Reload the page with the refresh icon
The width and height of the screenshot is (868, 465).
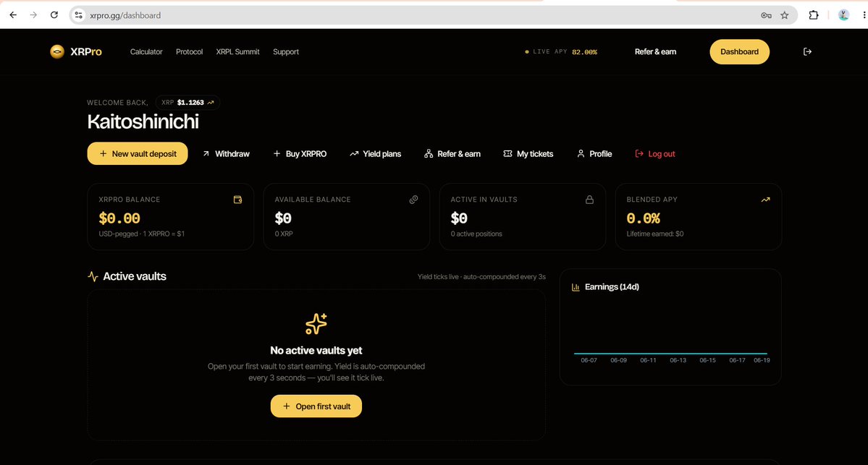54,15
